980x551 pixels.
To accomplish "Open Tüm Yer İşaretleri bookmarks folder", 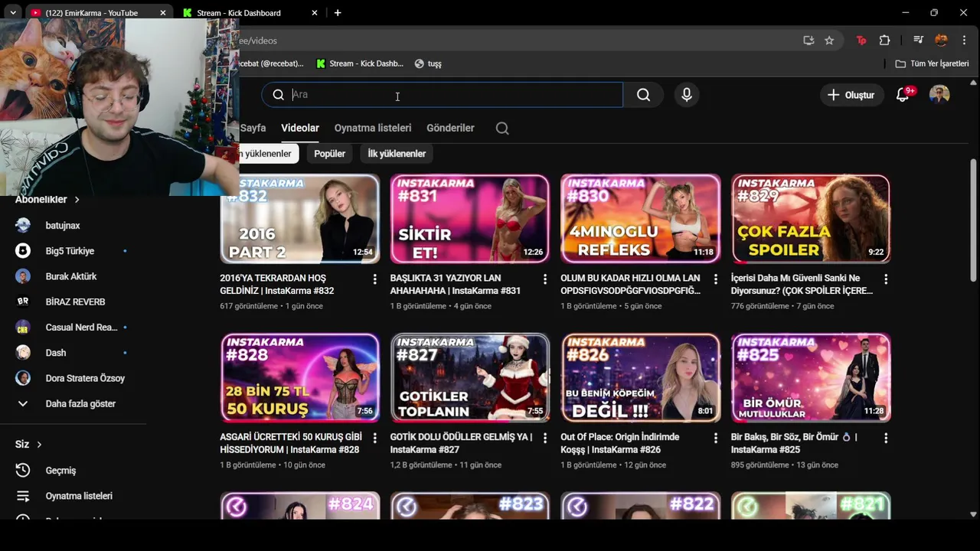I will pyautogui.click(x=932, y=64).
